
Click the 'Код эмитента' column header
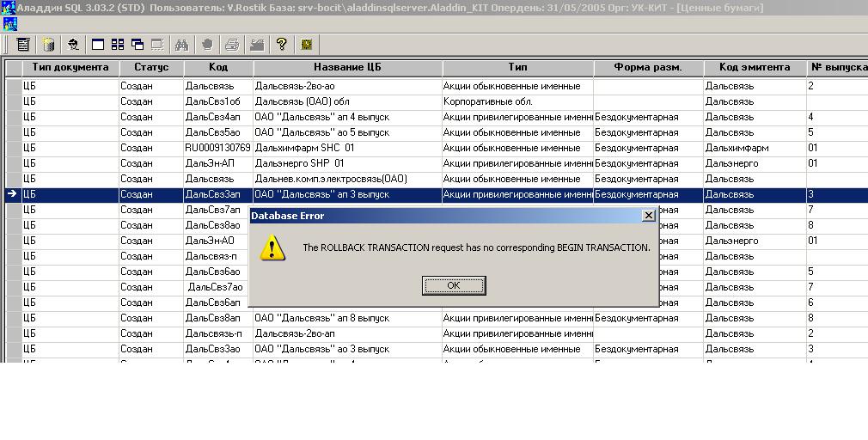coord(755,68)
